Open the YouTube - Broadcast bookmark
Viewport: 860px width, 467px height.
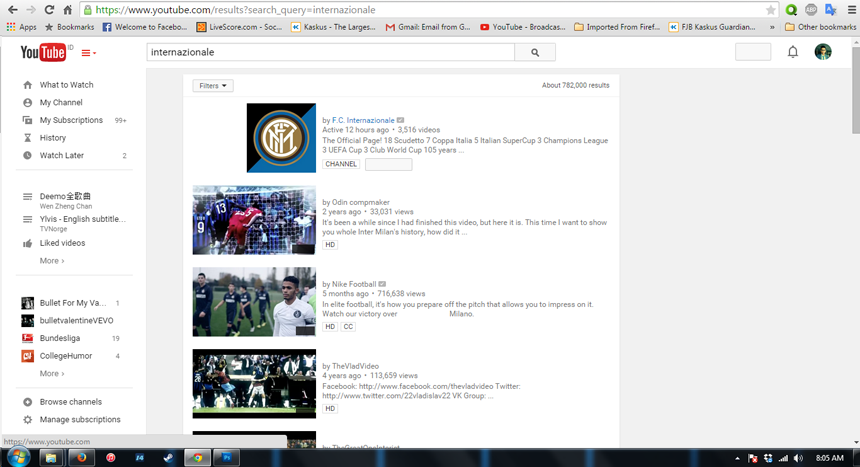[523, 27]
